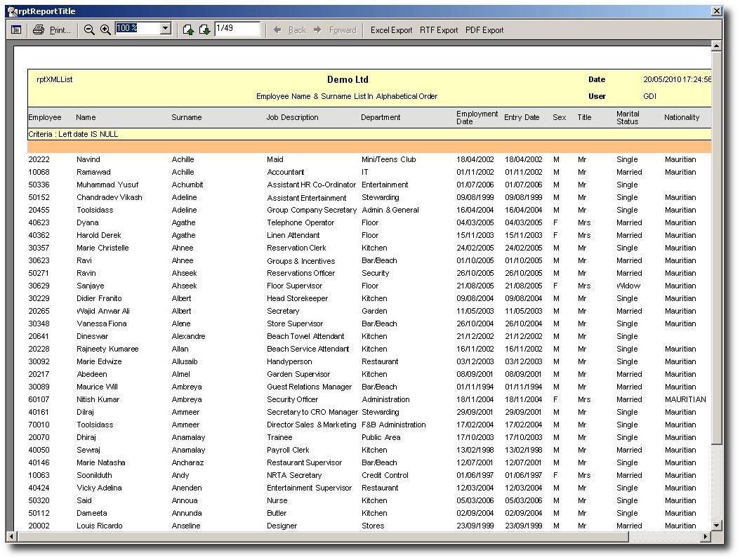Screen dimensions: 740x560
Task: Go to the previous page icon
Action: pos(188,29)
